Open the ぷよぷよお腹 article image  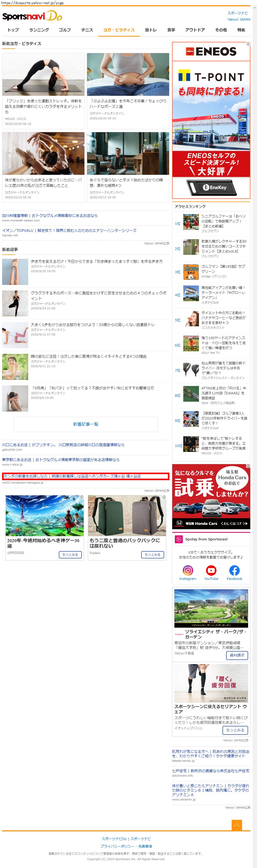click(128, 75)
